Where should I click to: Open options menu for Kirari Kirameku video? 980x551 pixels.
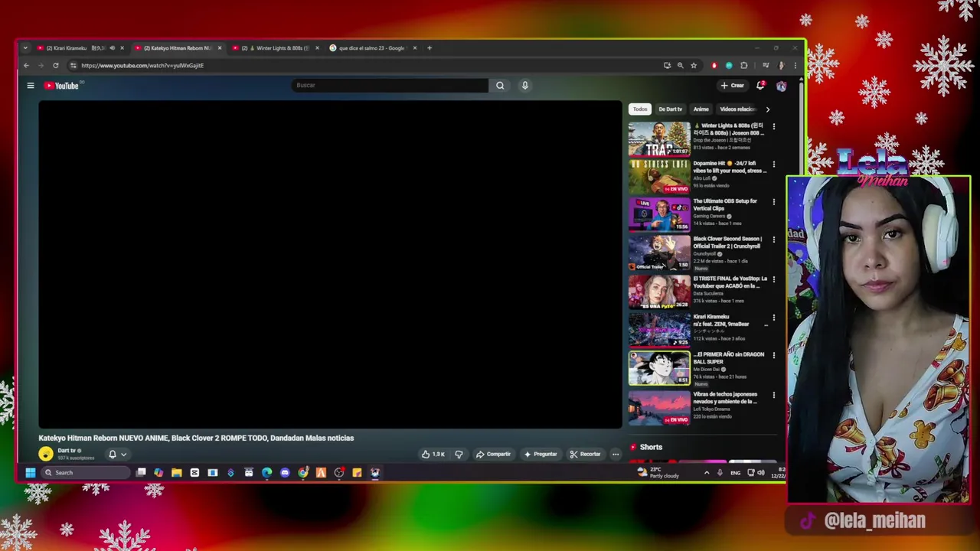(x=773, y=318)
